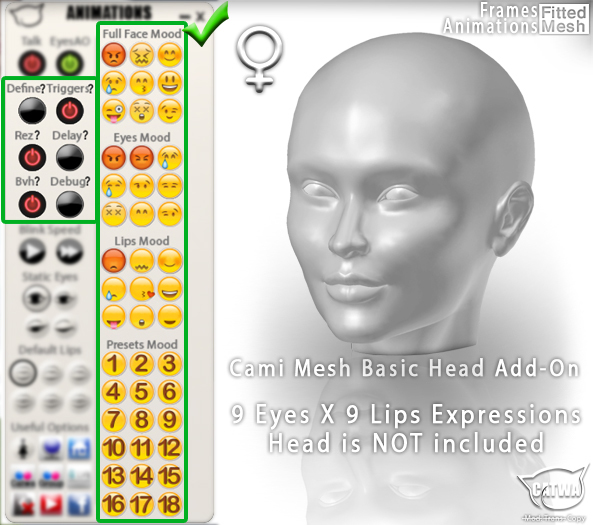The image size is (593, 525).
Task: Click the black Delay button
Action: (x=70, y=158)
